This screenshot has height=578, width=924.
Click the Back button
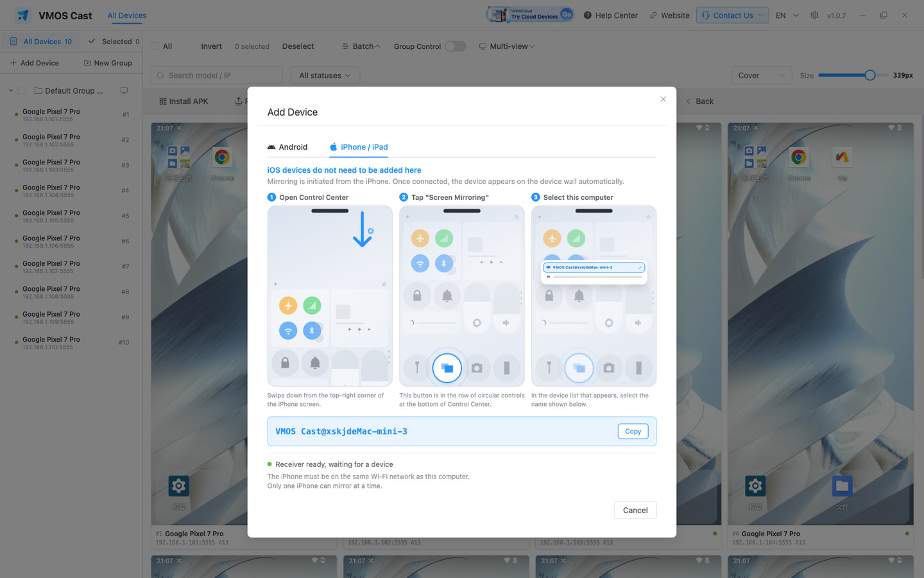click(x=699, y=101)
